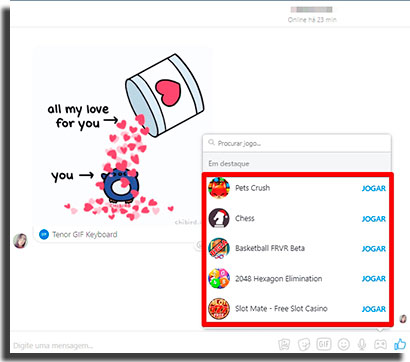Image resolution: width=410 pixels, height=362 pixels.
Task: Focus the Digite uma mensagem input
Action: click(143, 346)
